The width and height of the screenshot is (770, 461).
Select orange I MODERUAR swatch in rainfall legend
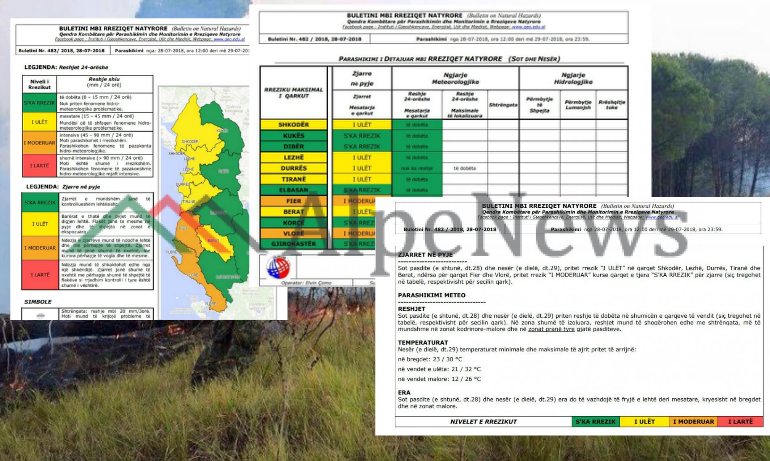pos(39,143)
